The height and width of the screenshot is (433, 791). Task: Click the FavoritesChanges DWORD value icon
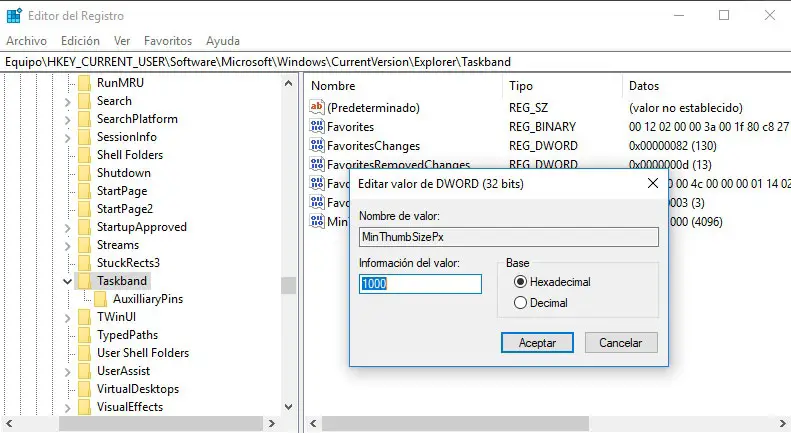click(x=318, y=146)
